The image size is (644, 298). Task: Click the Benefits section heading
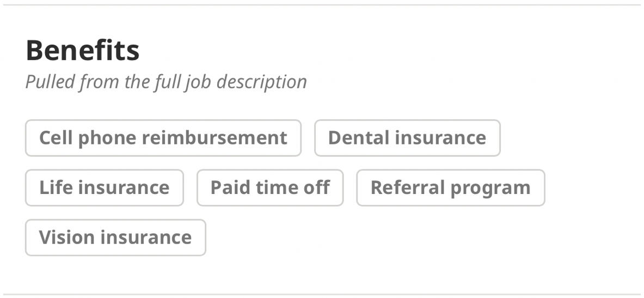tap(82, 50)
